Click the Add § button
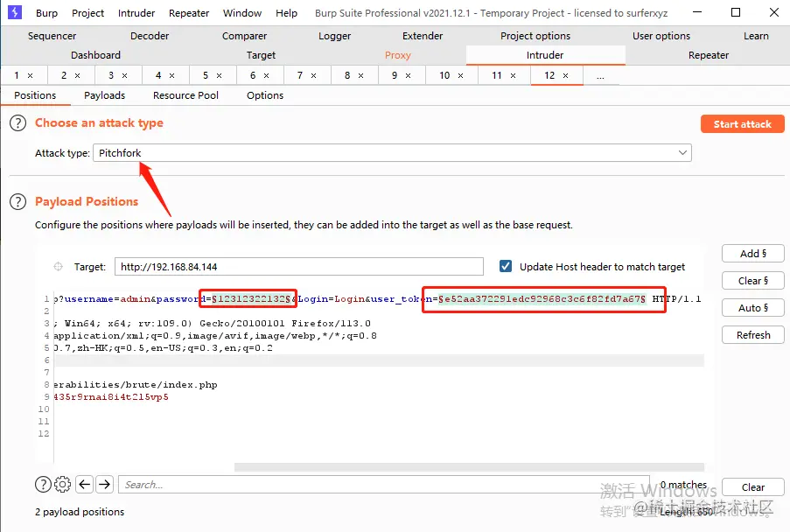 click(752, 254)
